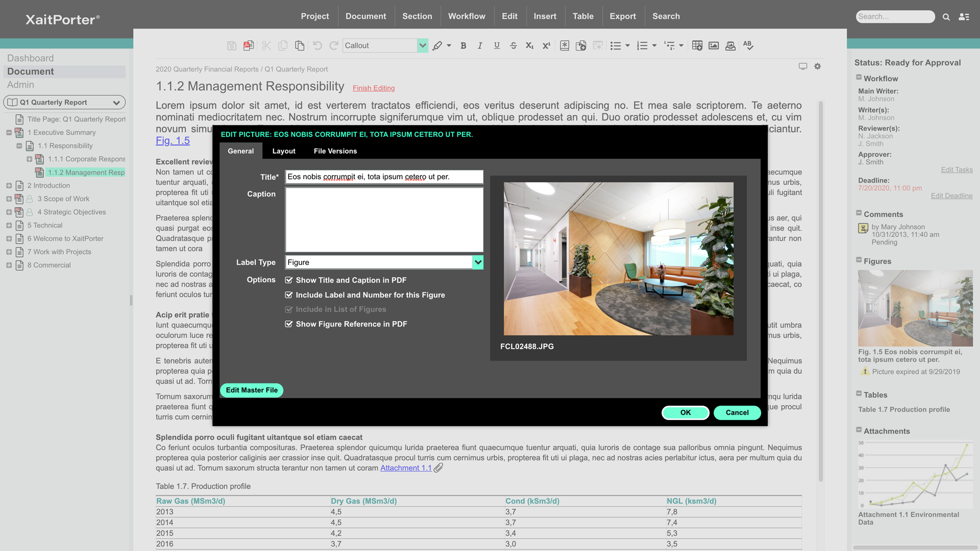This screenshot has height=551, width=980.
Task: Click the Edit Master File button
Action: [x=252, y=390]
